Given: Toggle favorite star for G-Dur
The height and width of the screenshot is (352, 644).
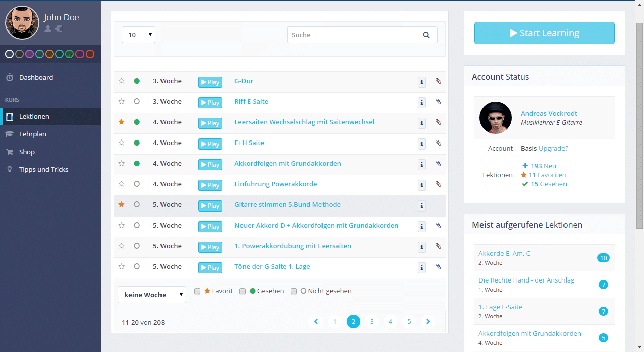Looking at the screenshot, I should pyautogui.click(x=121, y=81).
